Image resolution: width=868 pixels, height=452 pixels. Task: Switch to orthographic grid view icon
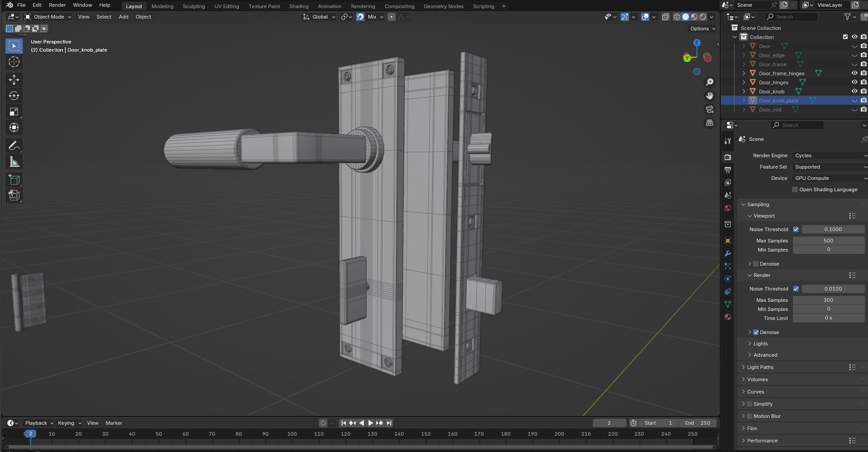(x=710, y=123)
